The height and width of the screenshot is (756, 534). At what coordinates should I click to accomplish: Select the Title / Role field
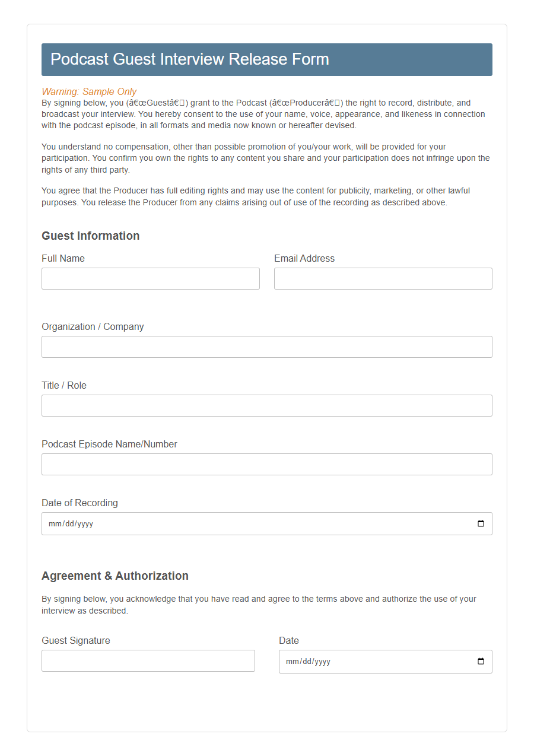[266, 405]
